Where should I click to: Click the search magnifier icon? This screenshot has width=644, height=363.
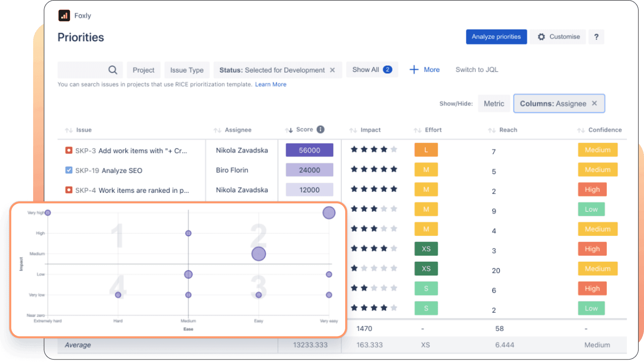(x=112, y=70)
